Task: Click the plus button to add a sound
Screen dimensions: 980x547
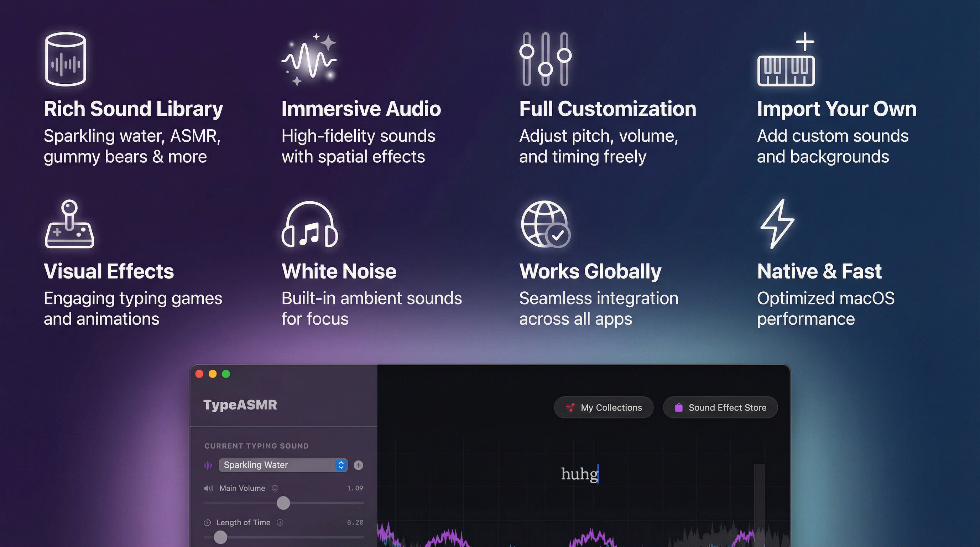Action: (x=358, y=465)
